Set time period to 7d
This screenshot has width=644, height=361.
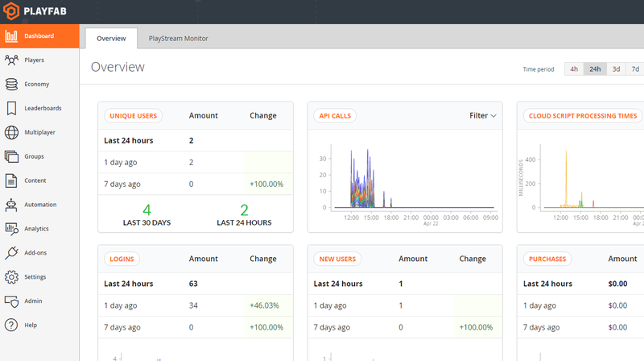coord(635,69)
